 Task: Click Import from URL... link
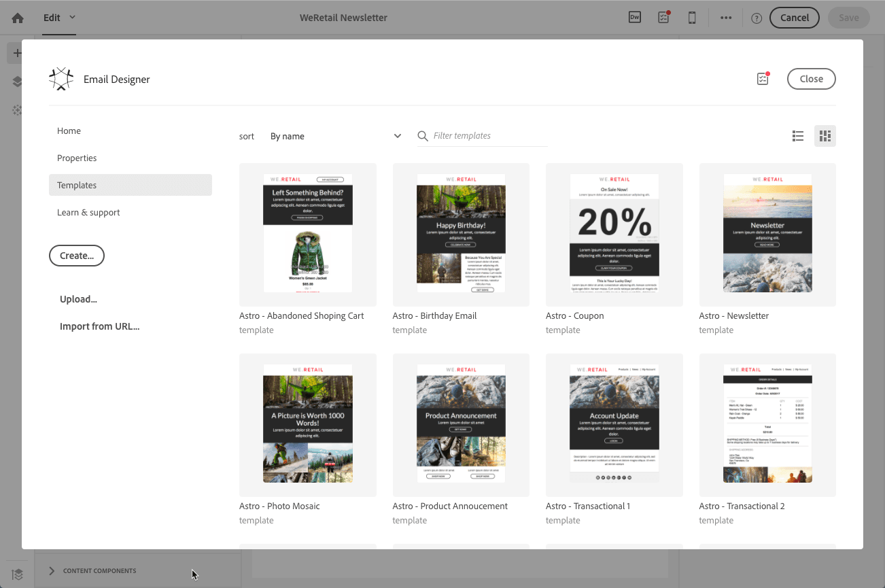(x=99, y=326)
